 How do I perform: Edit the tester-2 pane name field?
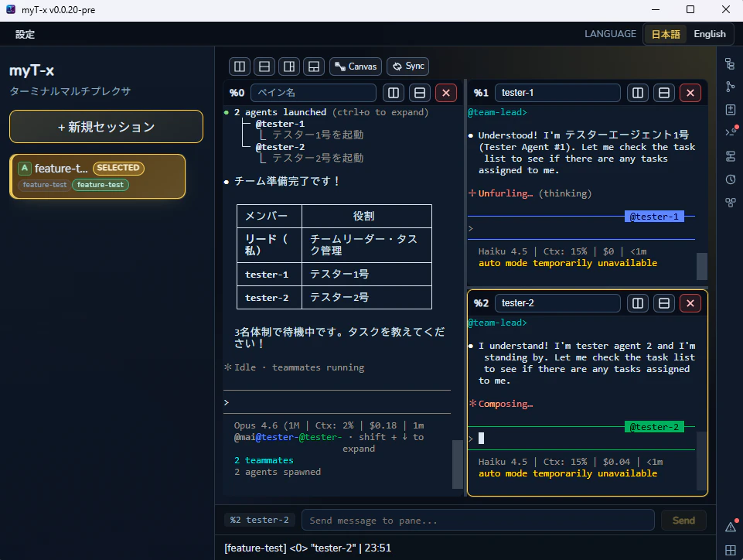(557, 303)
